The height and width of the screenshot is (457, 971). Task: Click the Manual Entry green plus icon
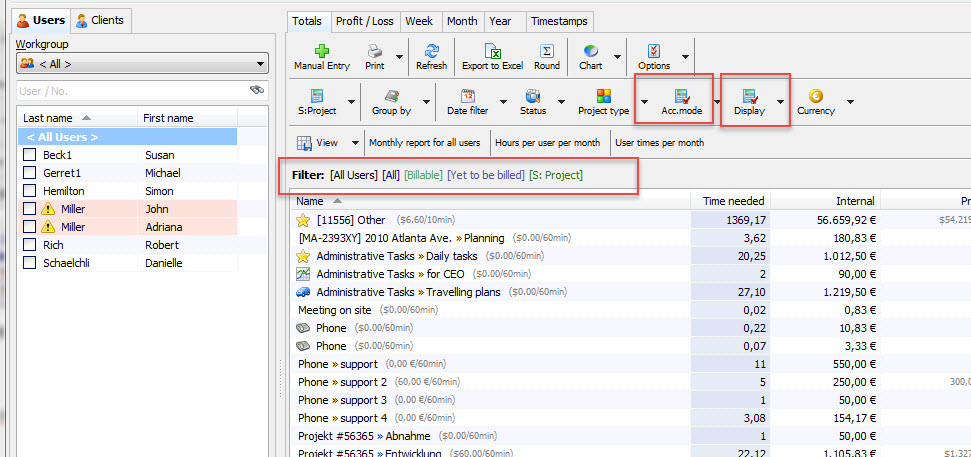(x=321, y=51)
